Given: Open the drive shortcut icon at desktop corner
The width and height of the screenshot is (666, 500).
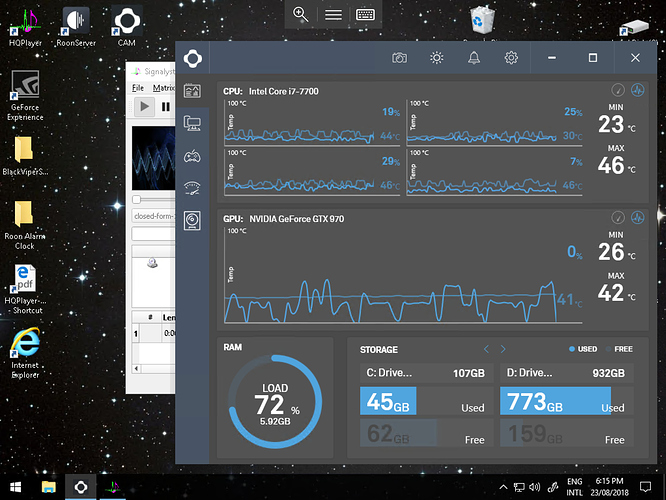Looking at the screenshot, I should [635, 27].
